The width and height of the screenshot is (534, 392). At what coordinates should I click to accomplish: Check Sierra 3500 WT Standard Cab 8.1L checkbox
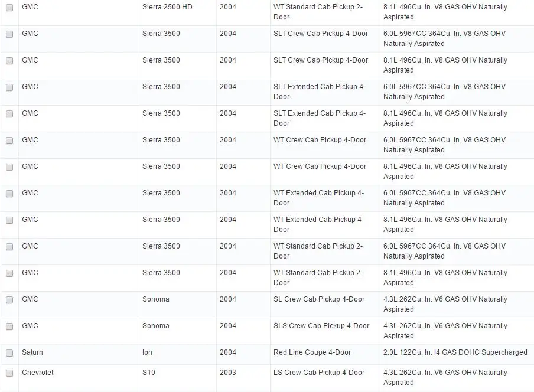tap(9, 273)
